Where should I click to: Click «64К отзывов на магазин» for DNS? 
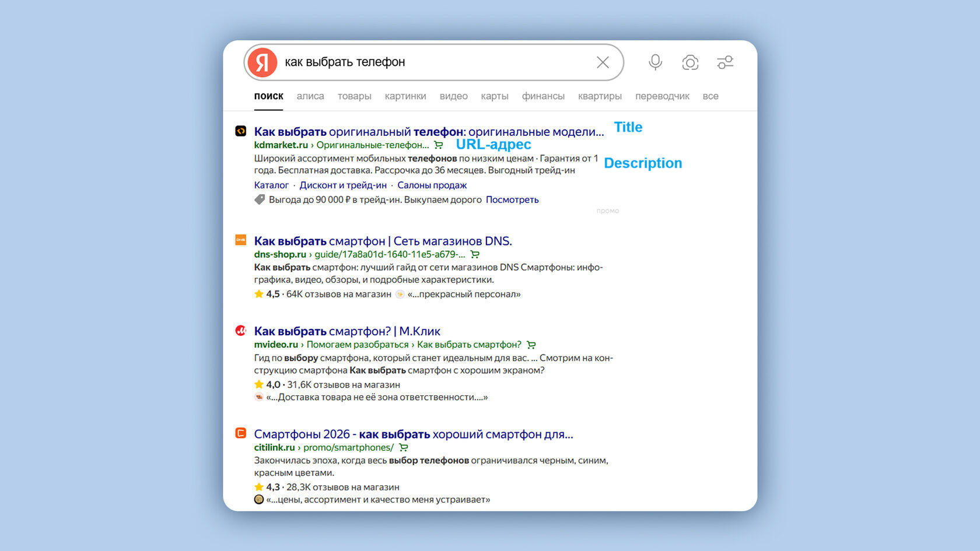[x=339, y=294]
